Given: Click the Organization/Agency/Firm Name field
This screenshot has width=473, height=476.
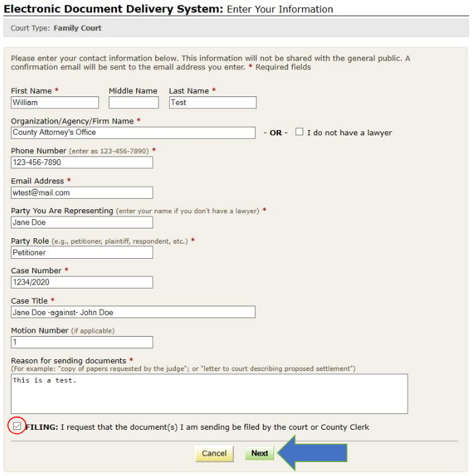Looking at the screenshot, I should [133, 133].
